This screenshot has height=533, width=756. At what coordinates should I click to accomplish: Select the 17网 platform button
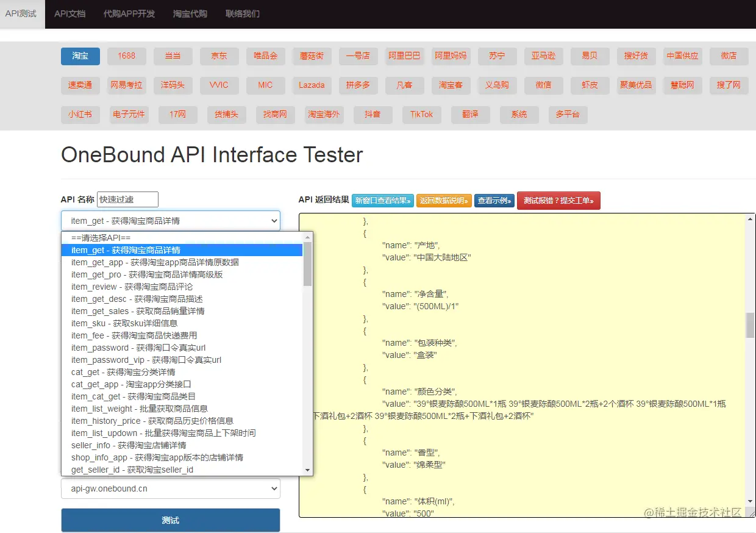[178, 115]
